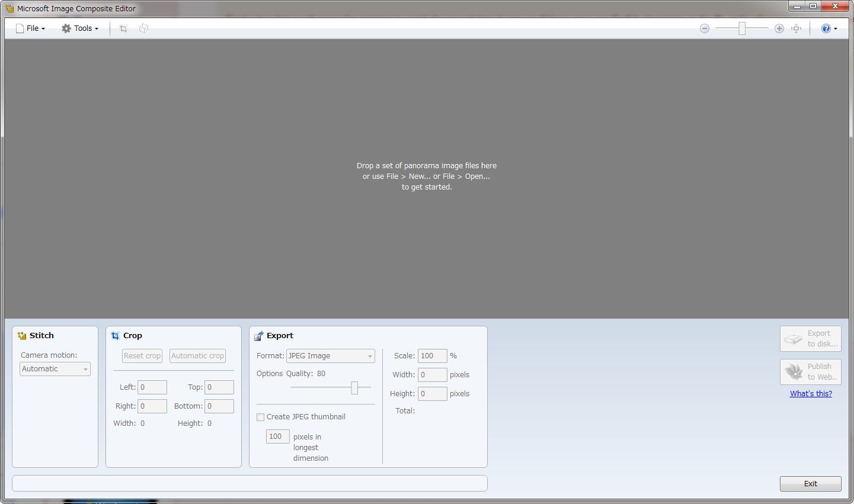Open the export Format dropdown
The image size is (854, 504).
coord(331,356)
